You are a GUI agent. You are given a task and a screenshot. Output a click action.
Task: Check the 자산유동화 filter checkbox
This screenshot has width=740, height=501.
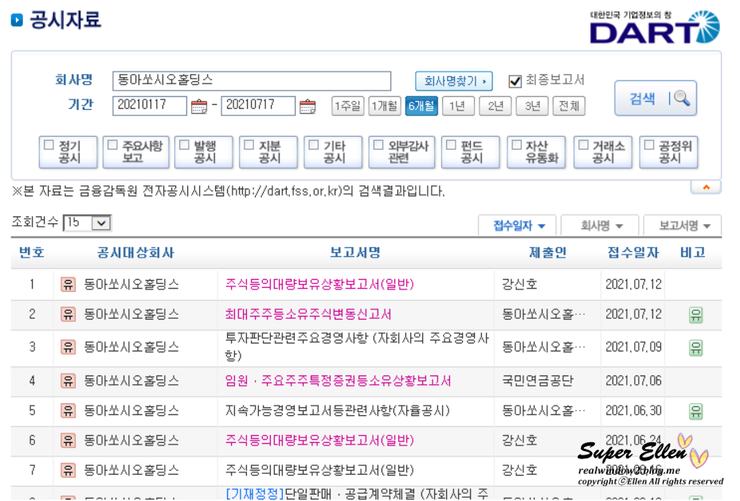(517, 145)
